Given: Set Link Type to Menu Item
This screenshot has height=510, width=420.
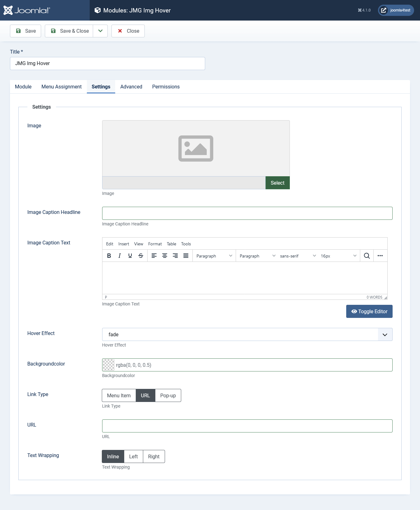Looking at the screenshot, I should [119, 395].
